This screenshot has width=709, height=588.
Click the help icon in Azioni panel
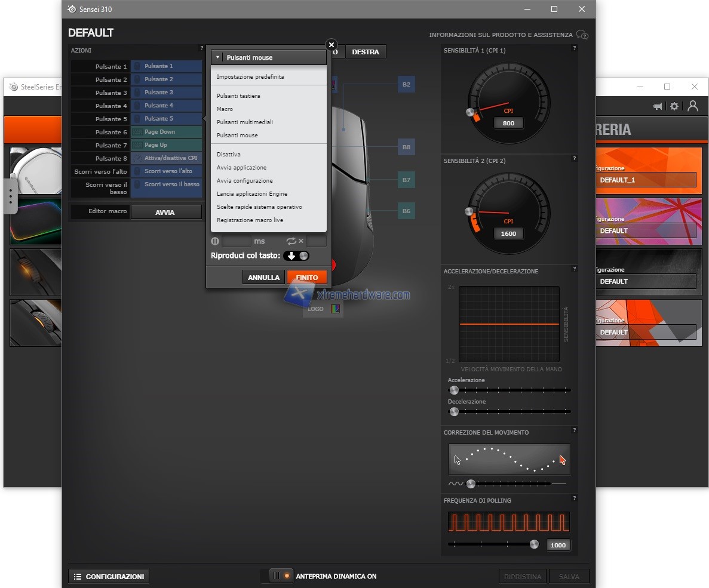click(201, 48)
